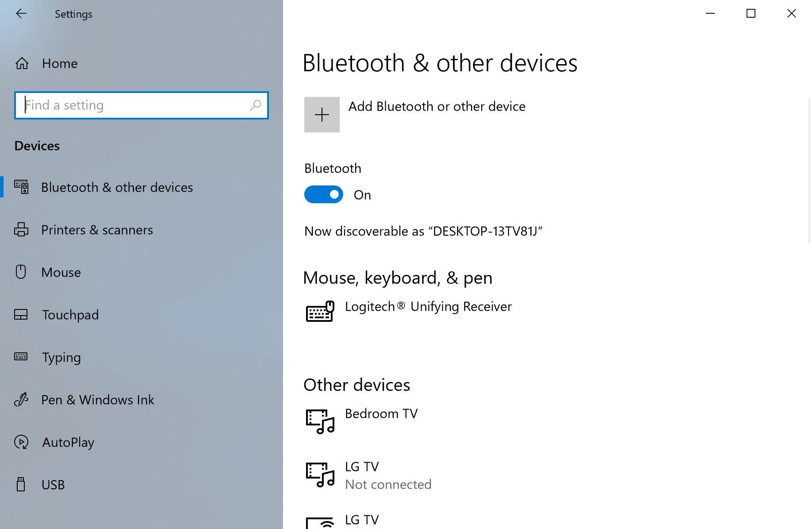
Task: Click the media icon beside LG TV Not connected
Action: pyautogui.click(x=320, y=475)
